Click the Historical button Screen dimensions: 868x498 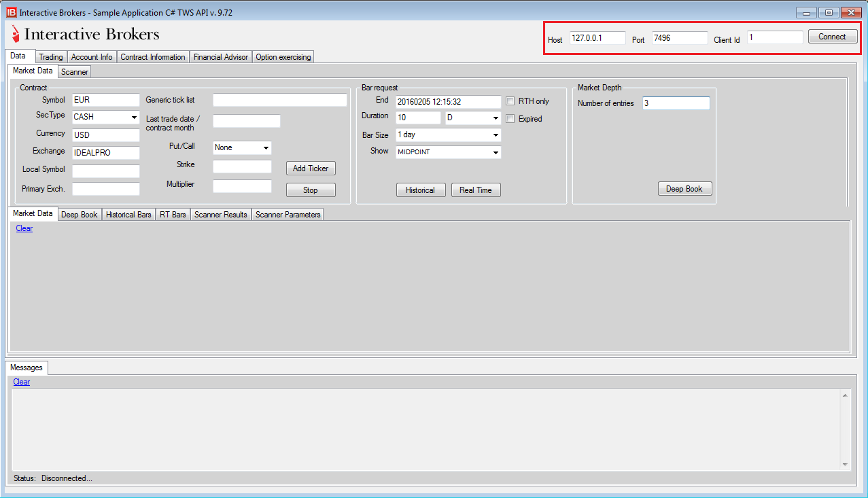point(421,190)
